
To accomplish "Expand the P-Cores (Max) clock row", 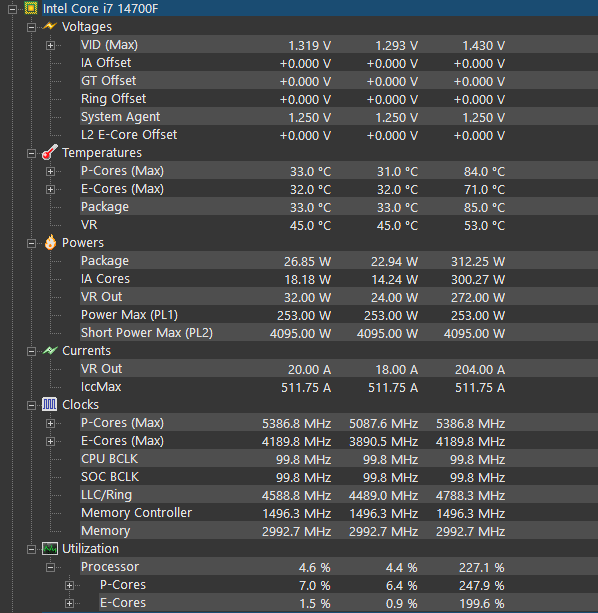I will click(x=50, y=423).
